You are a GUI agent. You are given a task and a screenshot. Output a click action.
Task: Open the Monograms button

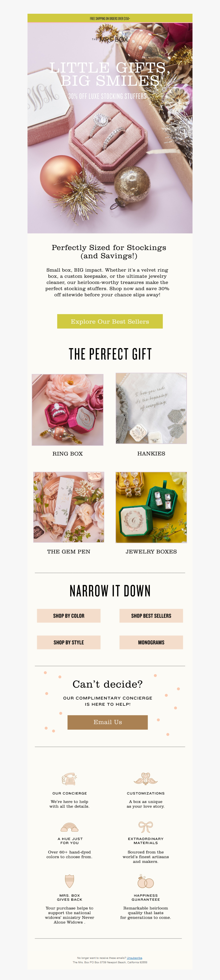click(x=151, y=643)
